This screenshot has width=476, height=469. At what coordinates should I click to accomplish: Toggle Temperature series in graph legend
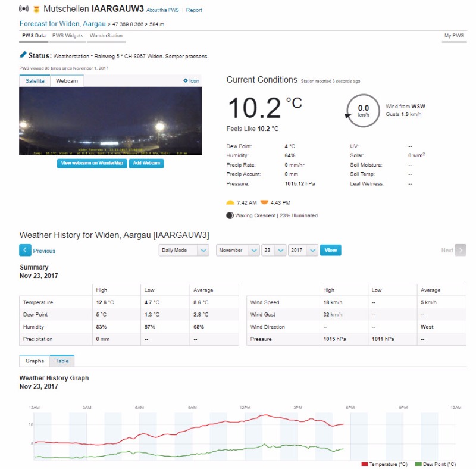(x=384, y=464)
